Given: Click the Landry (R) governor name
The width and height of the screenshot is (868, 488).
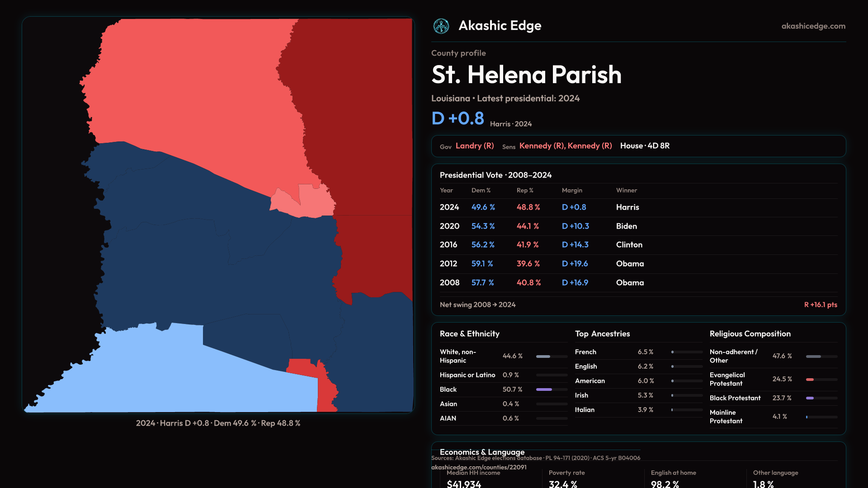Looking at the screenshot, I should (x=474, y=146).
